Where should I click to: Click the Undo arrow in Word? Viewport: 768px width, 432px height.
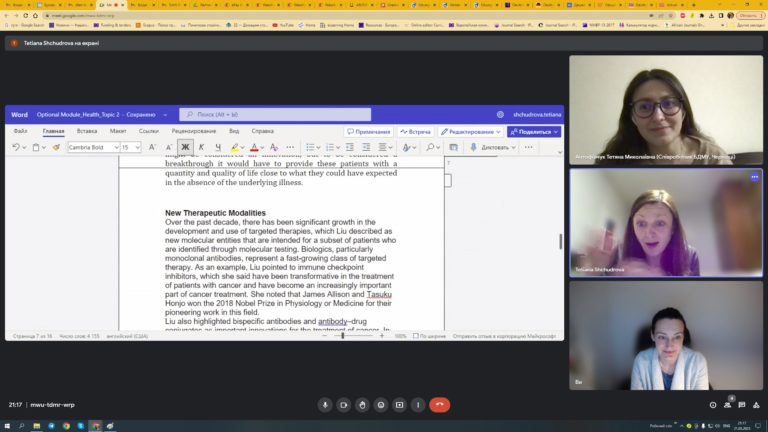click(x=16, y=147)
